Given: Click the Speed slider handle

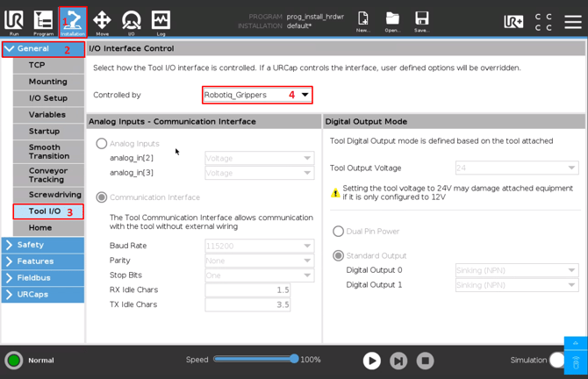Looking at the screenshot, I should (x=294, y=359).
